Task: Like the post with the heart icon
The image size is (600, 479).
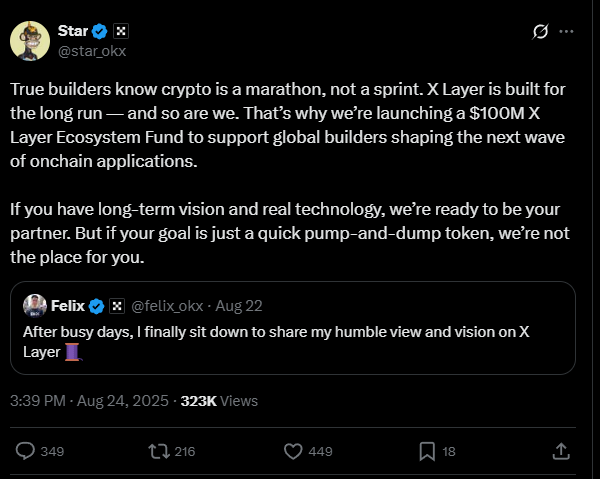Action: [293, 451]
